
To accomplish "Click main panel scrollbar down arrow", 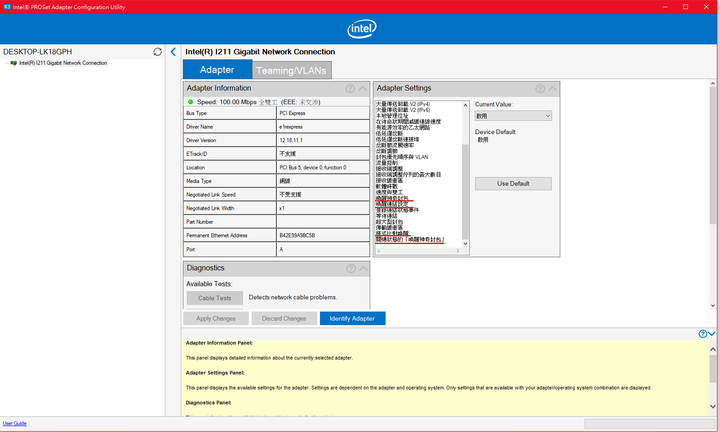I will (x=713, y=305).
